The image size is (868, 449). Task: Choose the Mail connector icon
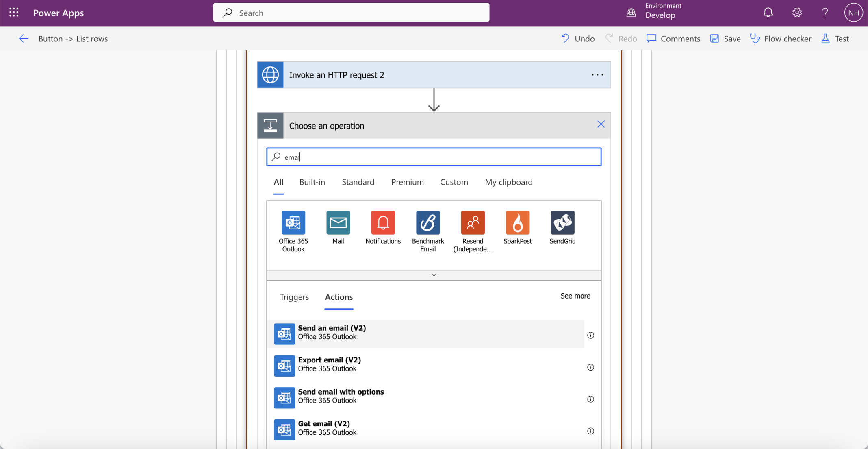[x=338, y=222]
